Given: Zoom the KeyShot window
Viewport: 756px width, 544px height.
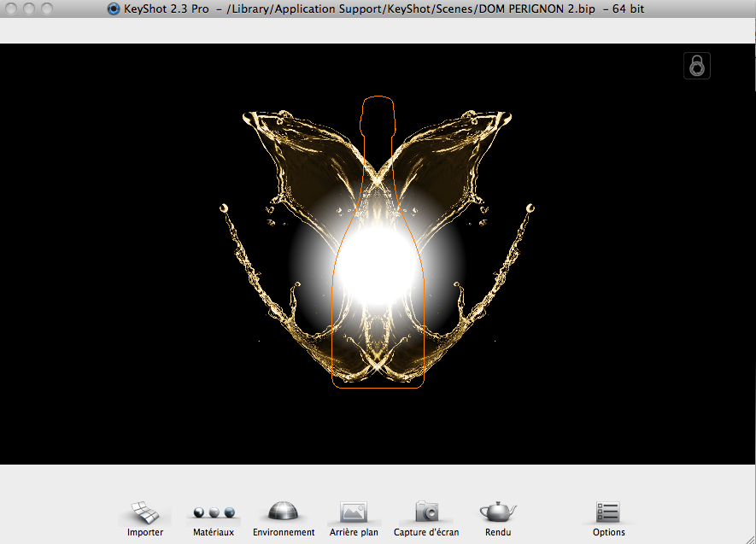Looking at the screenshot, I should pyautogui.click(x=45, y=9).
